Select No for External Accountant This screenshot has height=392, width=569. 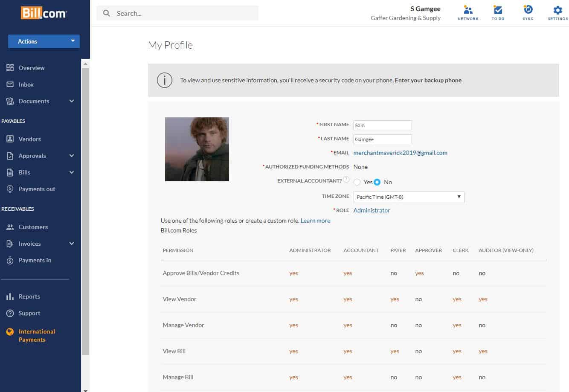377,182
